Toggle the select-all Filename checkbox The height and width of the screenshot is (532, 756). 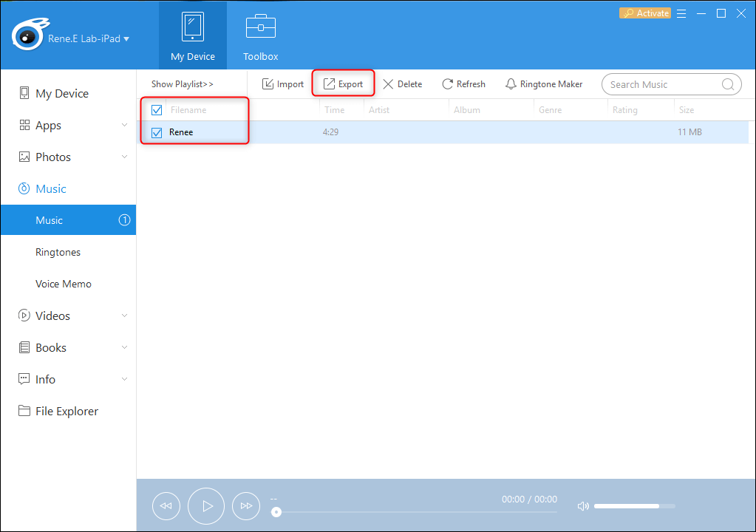tap(157, 110)
